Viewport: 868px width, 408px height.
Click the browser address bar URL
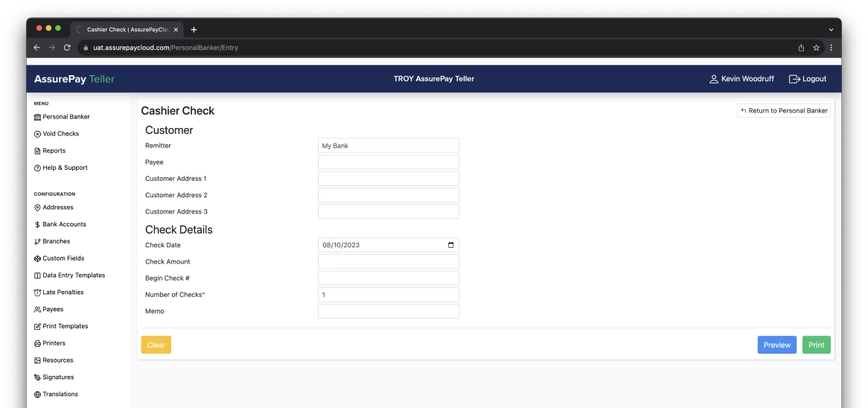click(x=165, y=48)
